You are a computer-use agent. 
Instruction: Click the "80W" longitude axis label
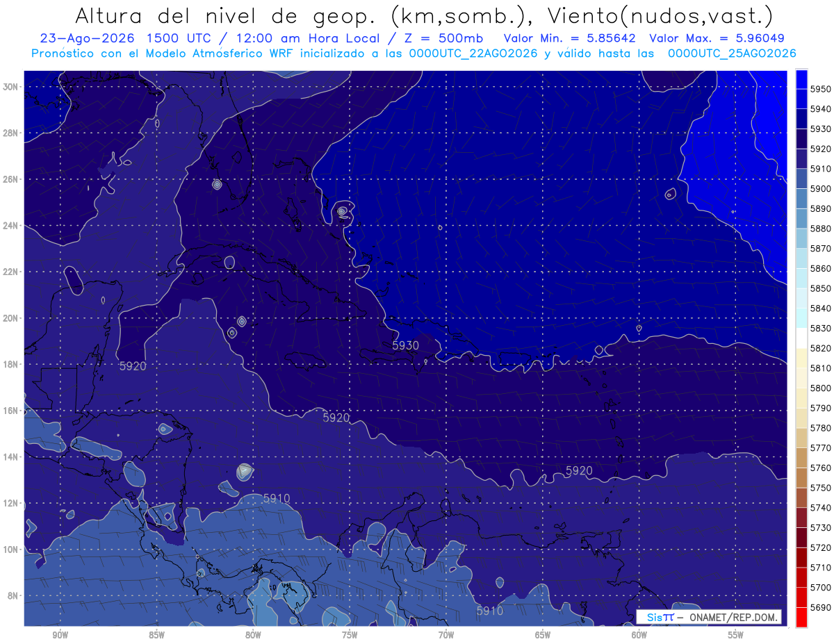253,635
